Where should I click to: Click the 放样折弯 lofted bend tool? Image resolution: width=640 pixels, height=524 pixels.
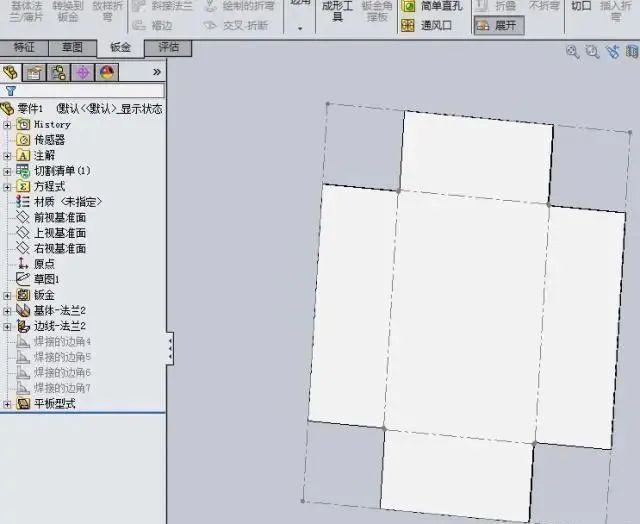[x=108, y=11]
